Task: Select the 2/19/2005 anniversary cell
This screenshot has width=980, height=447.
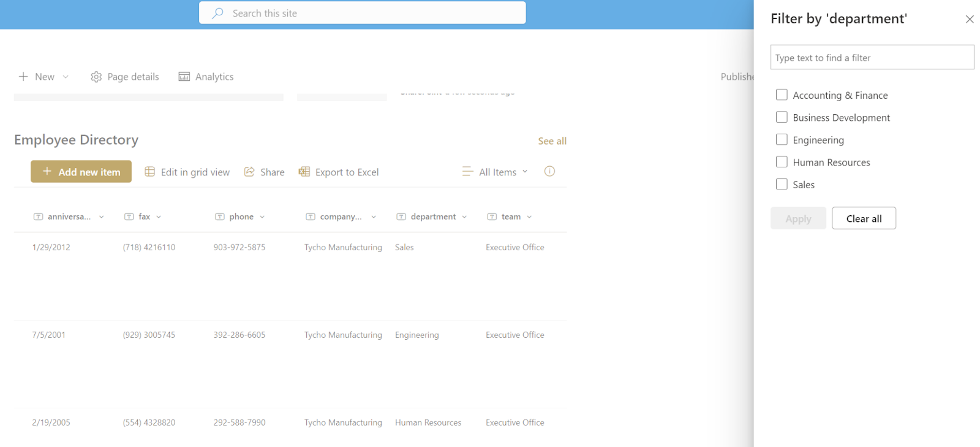Action: pos(51,422)
